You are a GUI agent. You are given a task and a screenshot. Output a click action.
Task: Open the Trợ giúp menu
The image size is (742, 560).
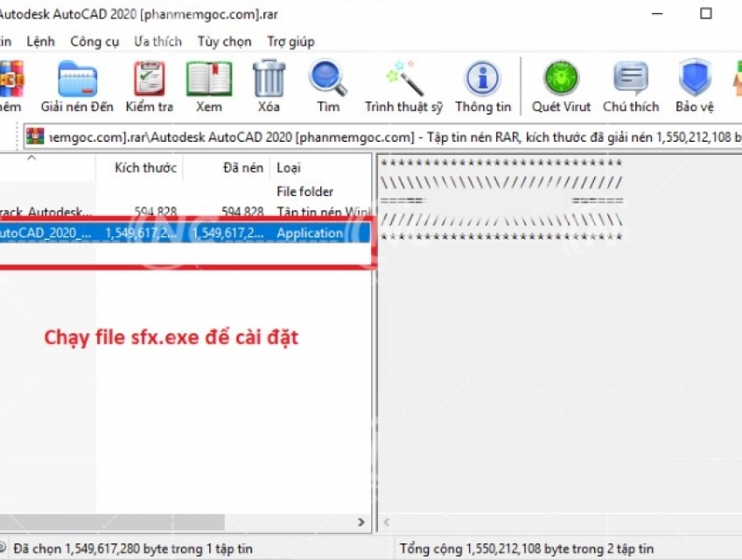point(290,41)
